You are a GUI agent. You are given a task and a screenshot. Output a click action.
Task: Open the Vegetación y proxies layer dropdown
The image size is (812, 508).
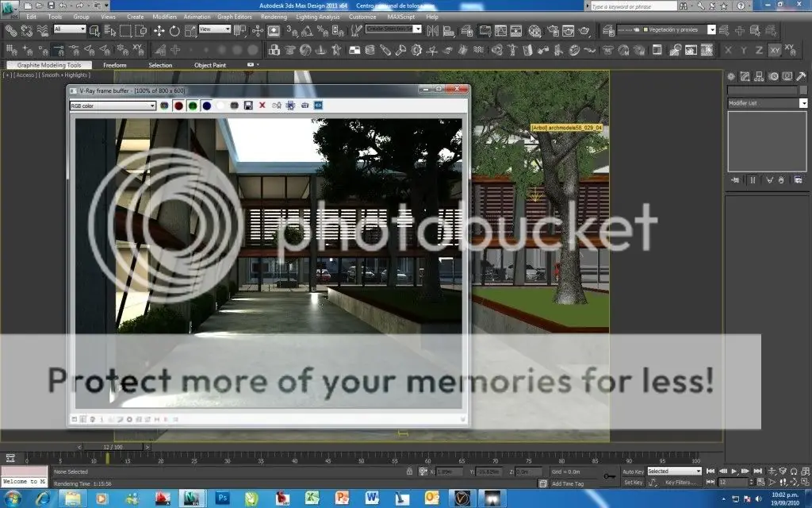coord(711,29)
